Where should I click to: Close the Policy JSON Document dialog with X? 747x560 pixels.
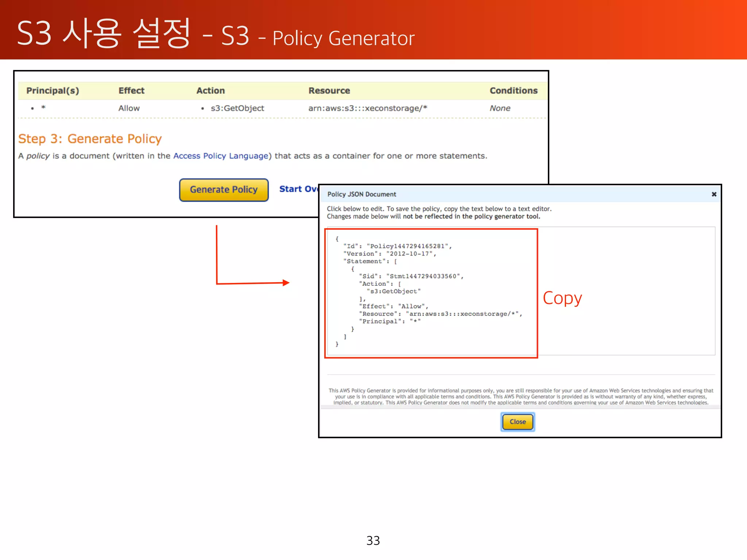(x=714, y=194)
